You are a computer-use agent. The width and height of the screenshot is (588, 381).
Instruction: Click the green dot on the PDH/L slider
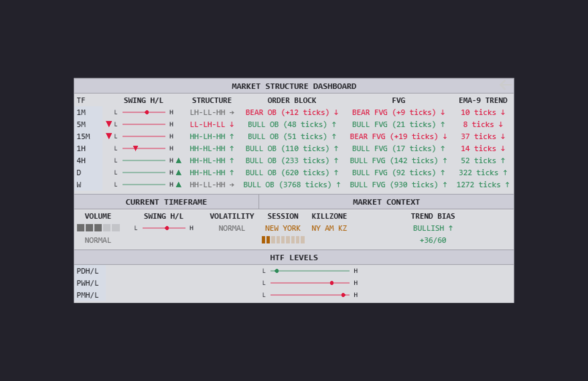tap(276, 271)
